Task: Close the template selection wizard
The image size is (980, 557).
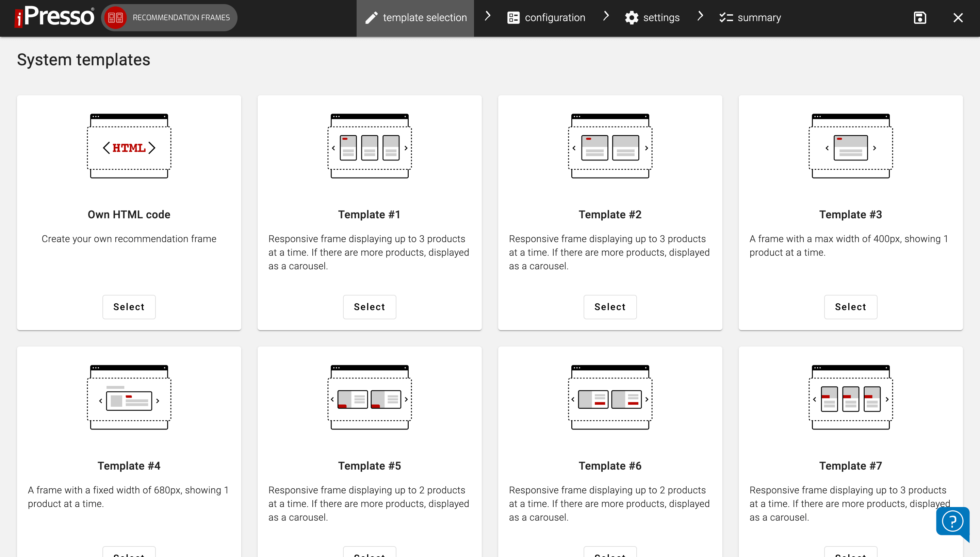Action: pos(958,17)
